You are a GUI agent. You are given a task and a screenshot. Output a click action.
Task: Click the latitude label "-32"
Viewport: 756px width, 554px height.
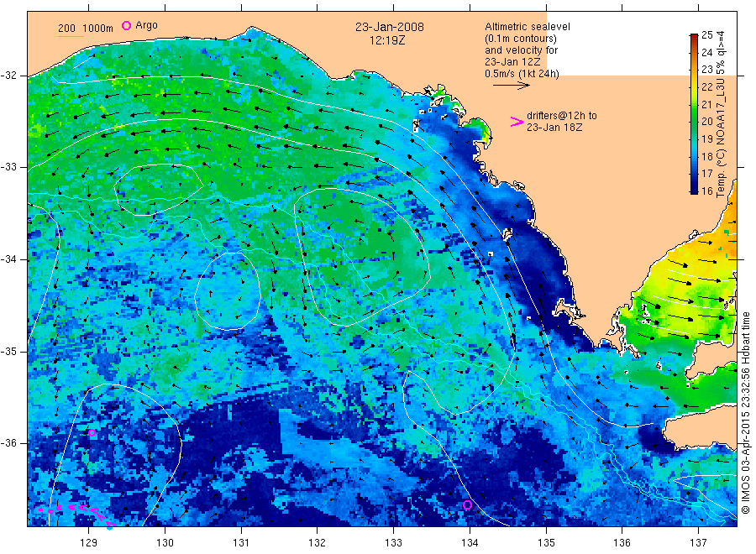[8, 76]
